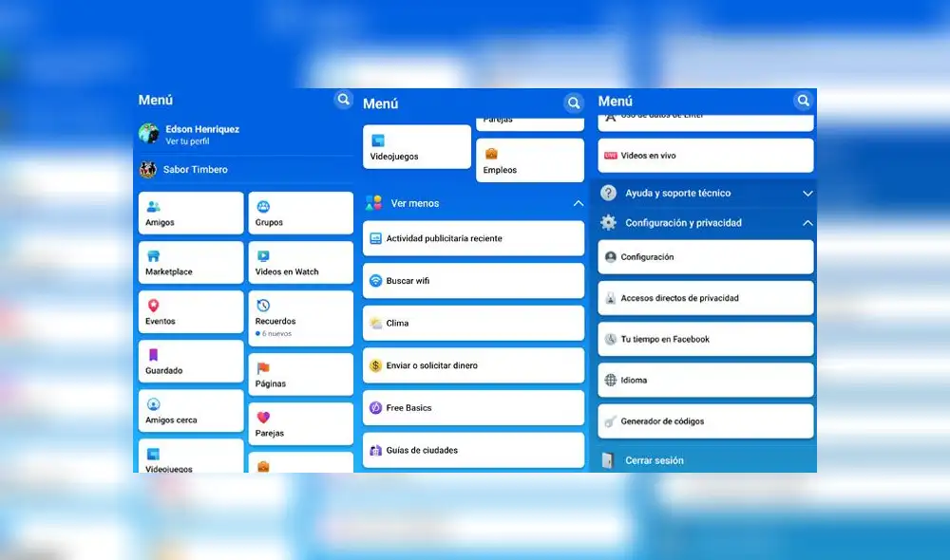The image size is (950, 560).
Task: Open Videos en Watch play icon
Action: [x=263, y=257]
